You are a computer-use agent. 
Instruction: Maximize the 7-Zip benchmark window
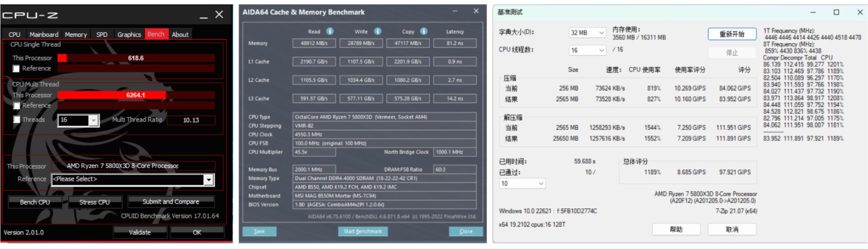[x=836, y=12]
